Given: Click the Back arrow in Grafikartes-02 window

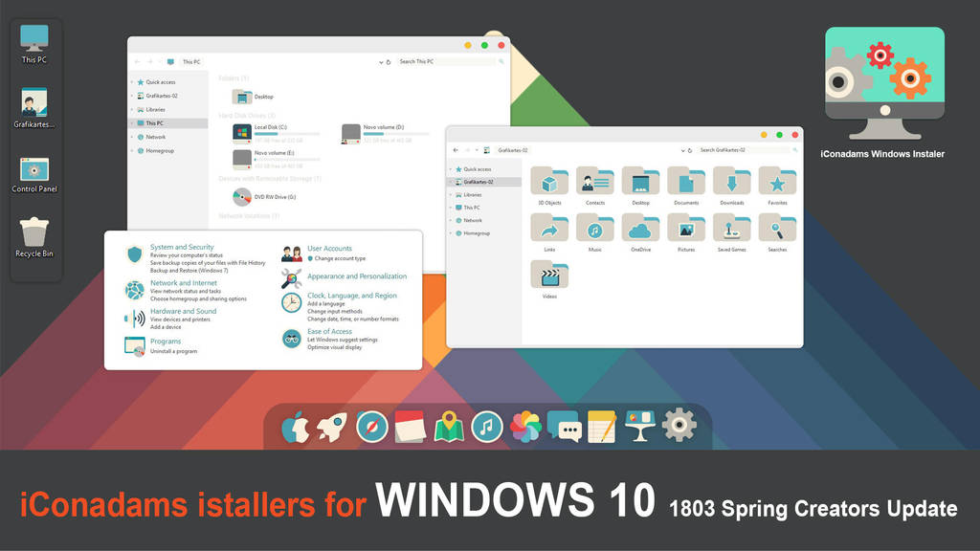Looking at the screenshot, I should tap(456, 150).
